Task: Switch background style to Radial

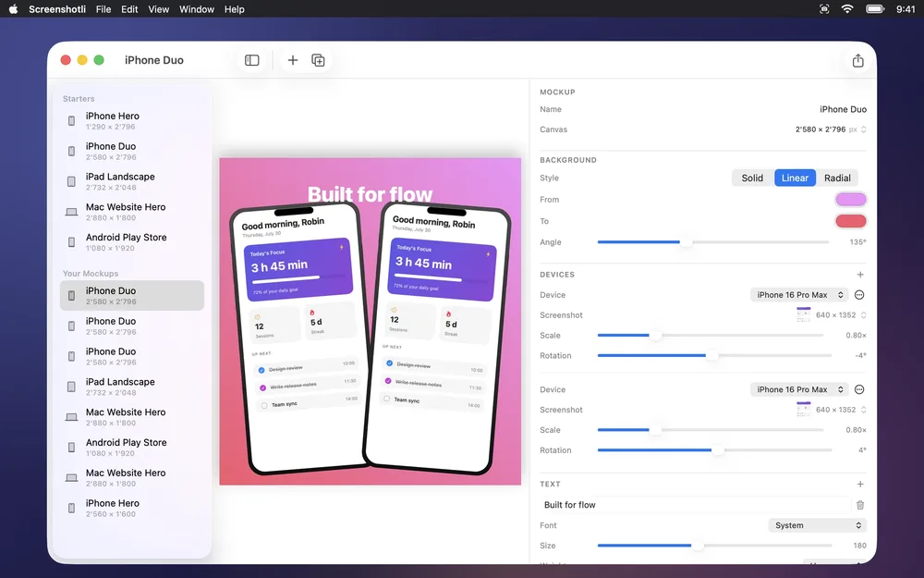Action: (x=837, y=178)
